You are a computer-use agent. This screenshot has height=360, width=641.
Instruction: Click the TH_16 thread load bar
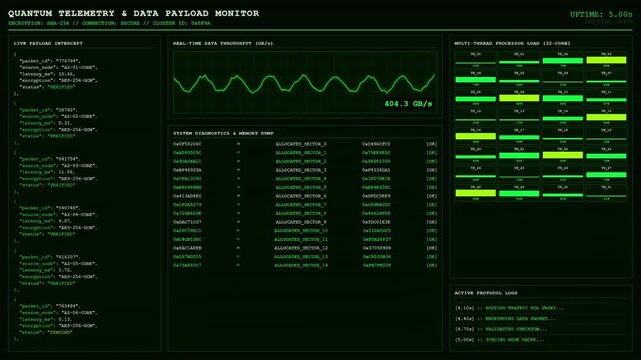(475, 136)
